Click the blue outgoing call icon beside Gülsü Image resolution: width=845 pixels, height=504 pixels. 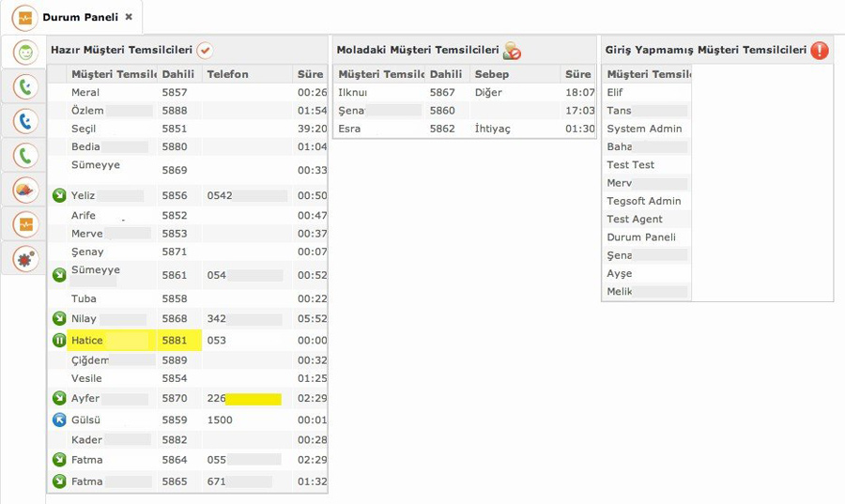[x=59, y=420]
